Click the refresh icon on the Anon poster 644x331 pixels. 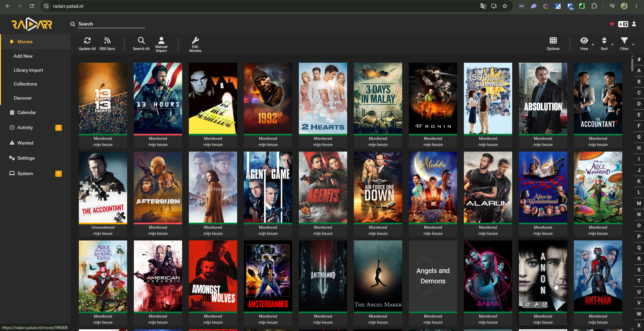[x=528, y=305]
